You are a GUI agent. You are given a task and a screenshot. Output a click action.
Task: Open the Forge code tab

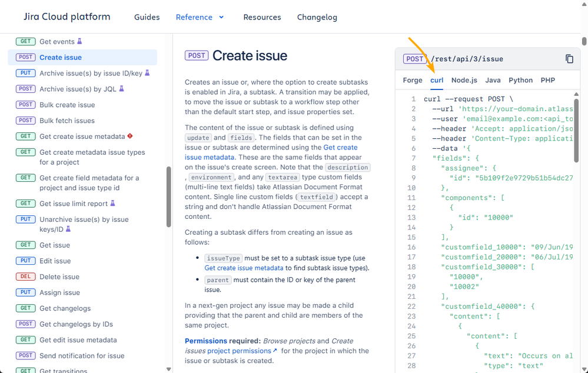click(413, 80)
